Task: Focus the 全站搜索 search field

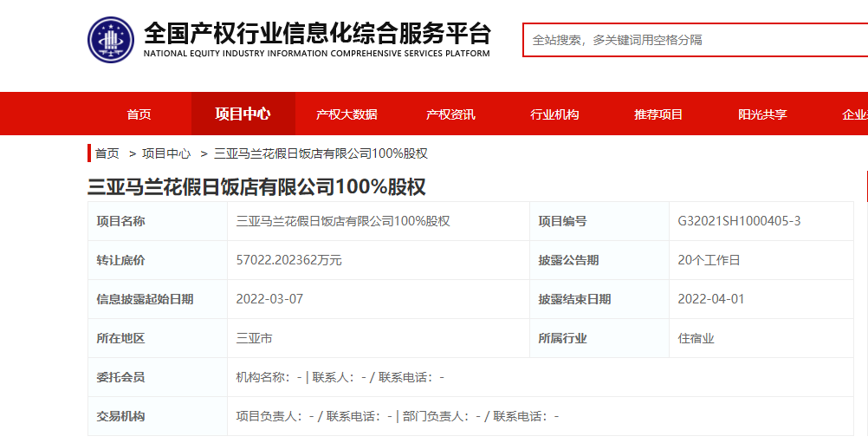Action: click(x=693, y=40)
